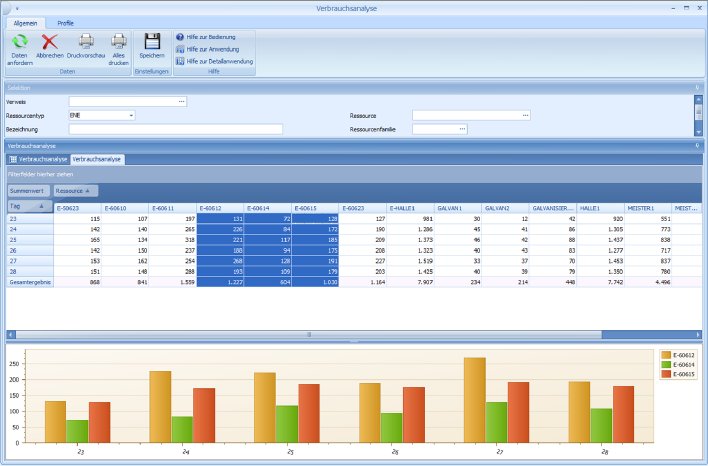Screen dimensions: 708x466
Task: Click the Filterfelder hierher ziehen area
Action: (x=354, y=174)
